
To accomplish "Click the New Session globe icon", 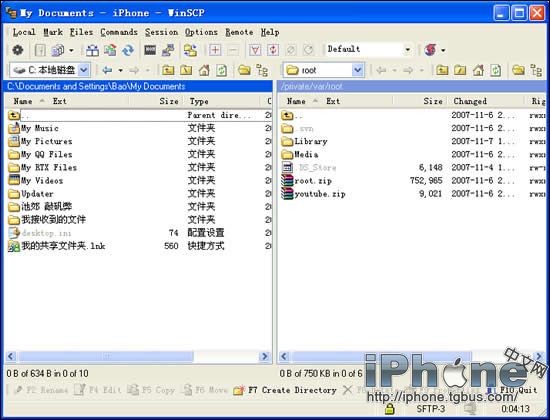I will click(430, 50).
